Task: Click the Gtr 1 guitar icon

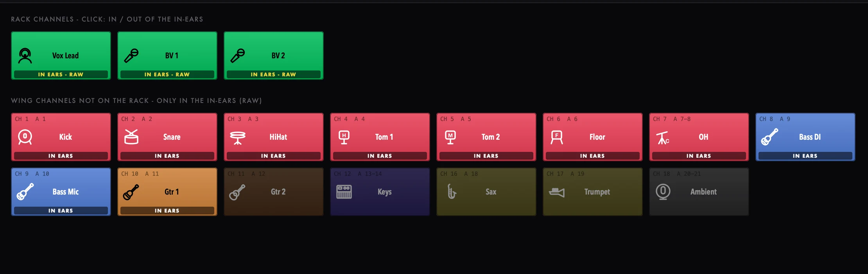Action: (x=131, y=192)
